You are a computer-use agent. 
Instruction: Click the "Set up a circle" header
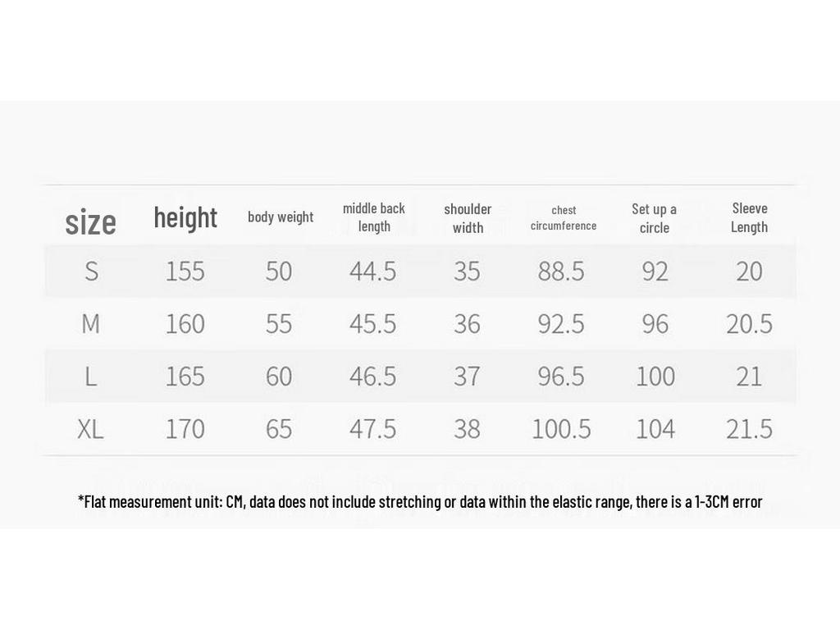654,218
